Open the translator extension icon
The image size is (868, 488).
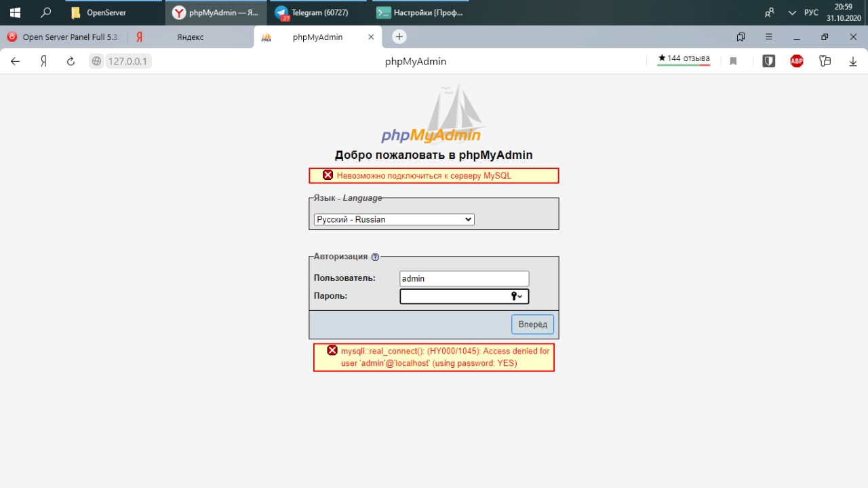[x=825, y=61]
